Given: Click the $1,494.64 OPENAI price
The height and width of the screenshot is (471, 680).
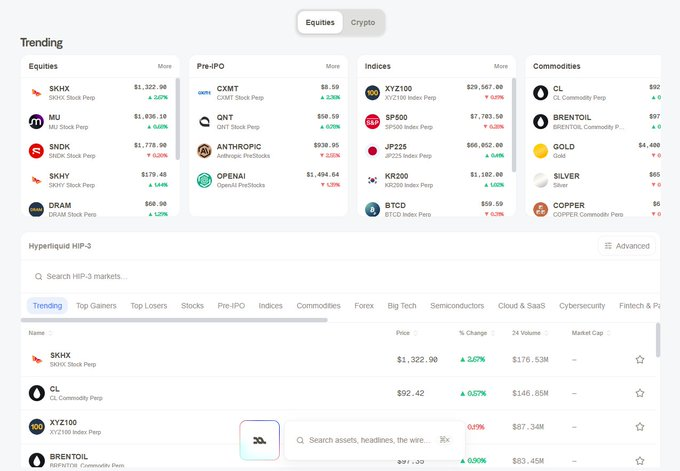Looking at the screenshot, I should tap(323, 175).
